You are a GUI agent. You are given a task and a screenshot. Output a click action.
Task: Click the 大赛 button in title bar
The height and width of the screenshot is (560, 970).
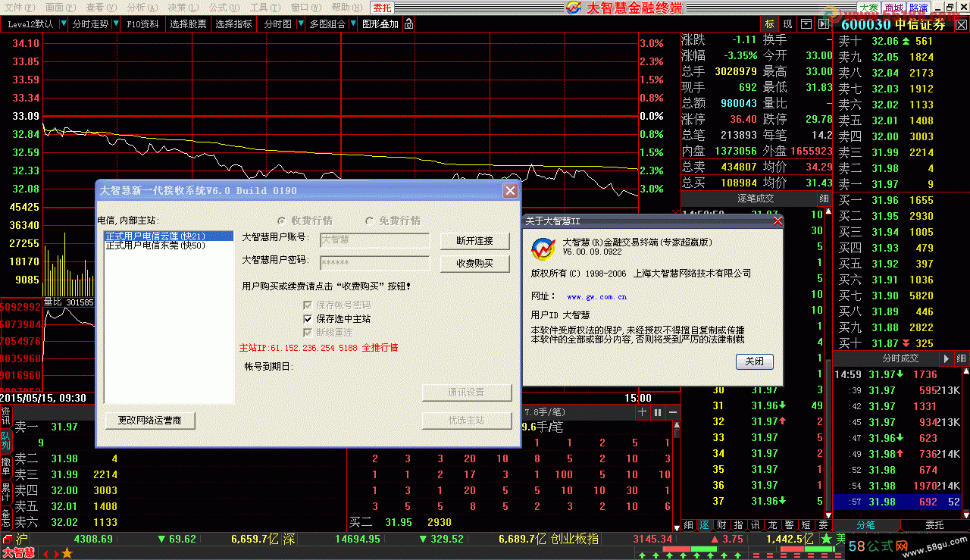click(x=868, y=8)
